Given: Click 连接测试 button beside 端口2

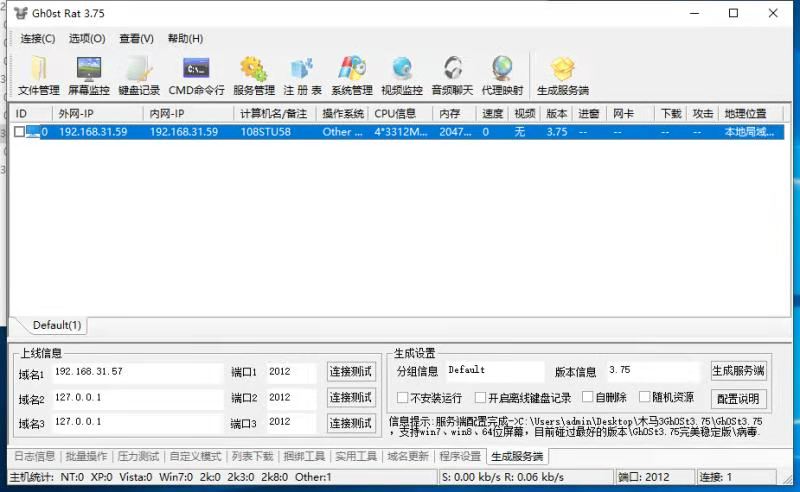Looking at the screenshot, I should click(x=351, y=397).
